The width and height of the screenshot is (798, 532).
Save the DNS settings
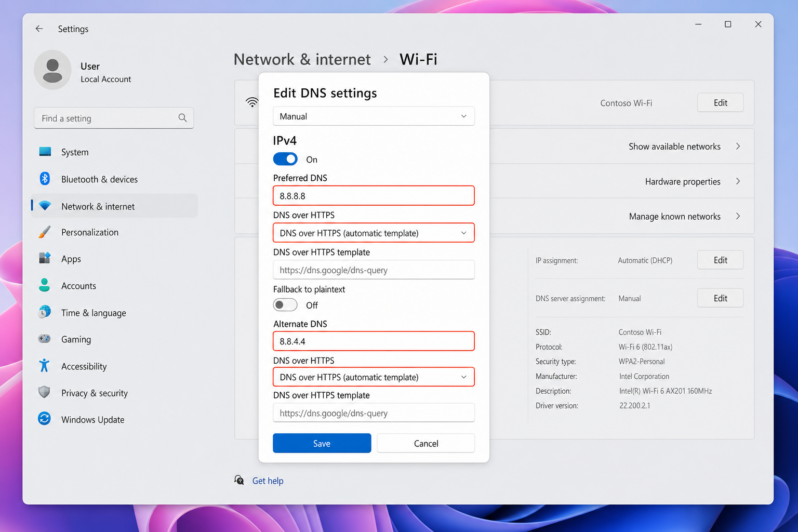pyautogui.click(x=322, y=443)
